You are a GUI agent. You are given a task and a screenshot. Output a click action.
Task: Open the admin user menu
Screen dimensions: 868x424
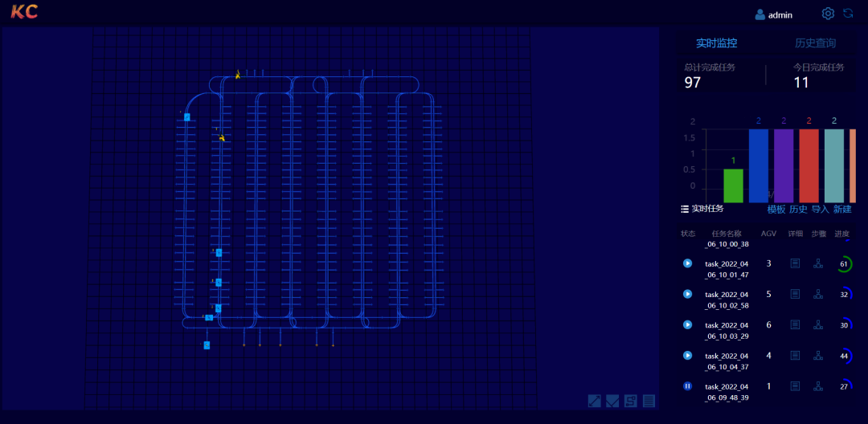pos(773,14)
